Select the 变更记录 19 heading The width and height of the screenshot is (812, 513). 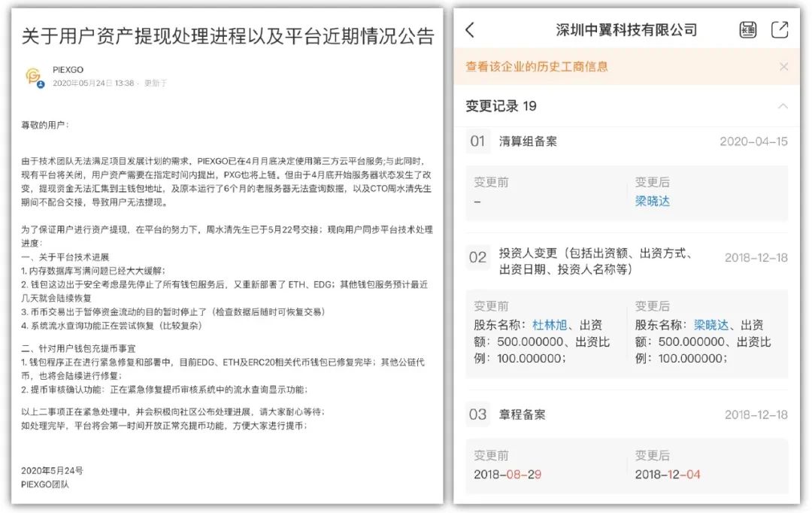coord(501,106)
